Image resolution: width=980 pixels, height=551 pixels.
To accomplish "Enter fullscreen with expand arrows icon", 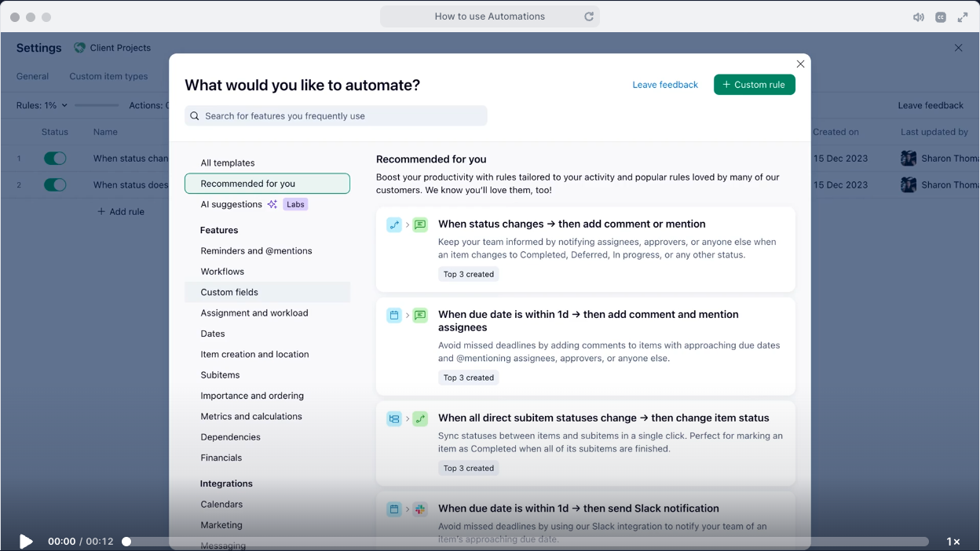I will (x=963, y=17).
